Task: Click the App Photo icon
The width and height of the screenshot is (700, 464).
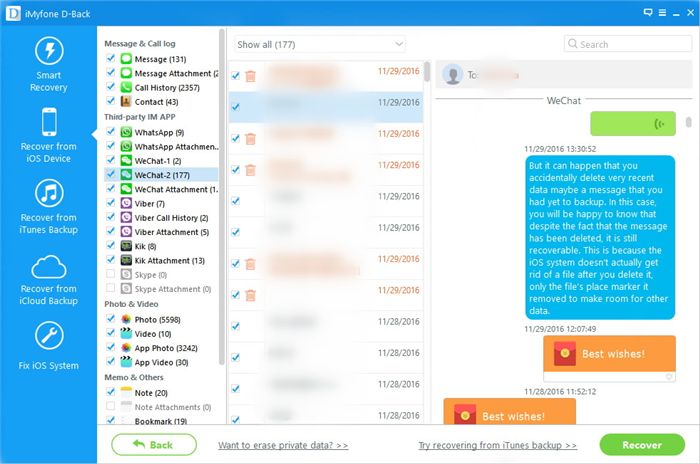Action: 126,348
